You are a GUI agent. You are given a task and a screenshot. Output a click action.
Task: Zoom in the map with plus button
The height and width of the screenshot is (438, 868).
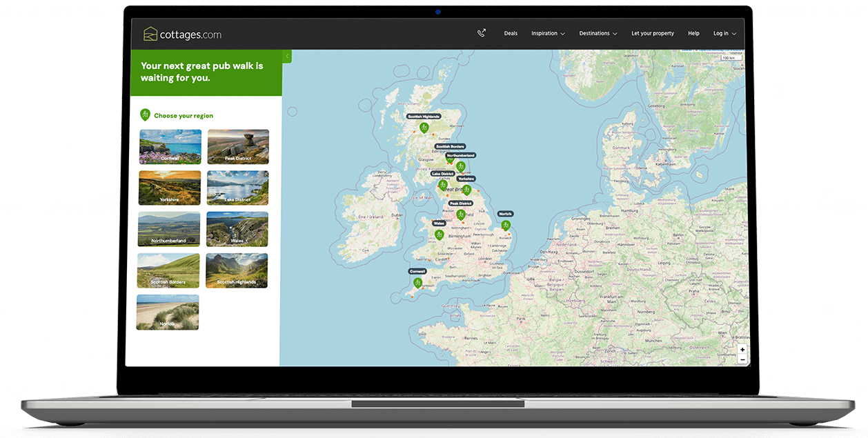pyautogui.click(x=742, y=350)
